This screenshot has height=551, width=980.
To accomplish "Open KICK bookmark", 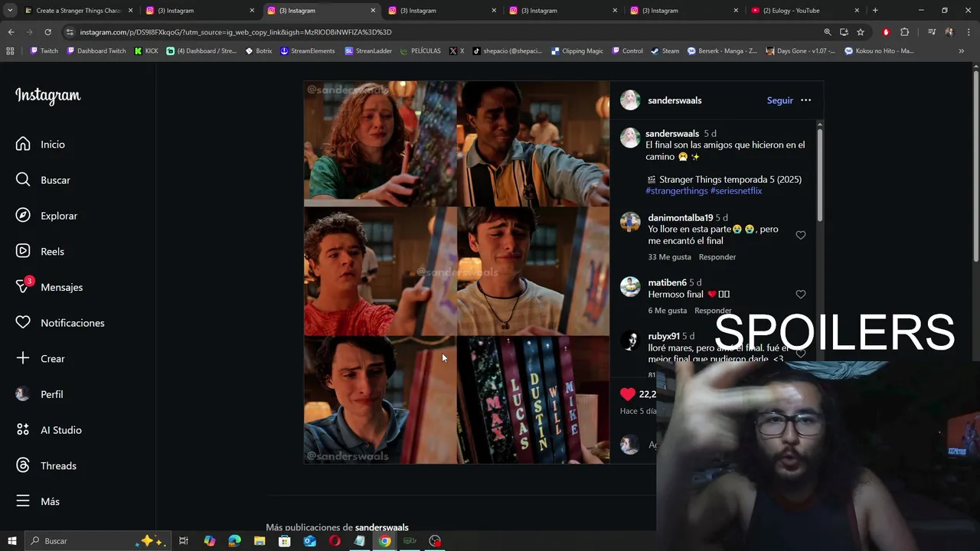I will pyautogui.click(x=146, y=51).
